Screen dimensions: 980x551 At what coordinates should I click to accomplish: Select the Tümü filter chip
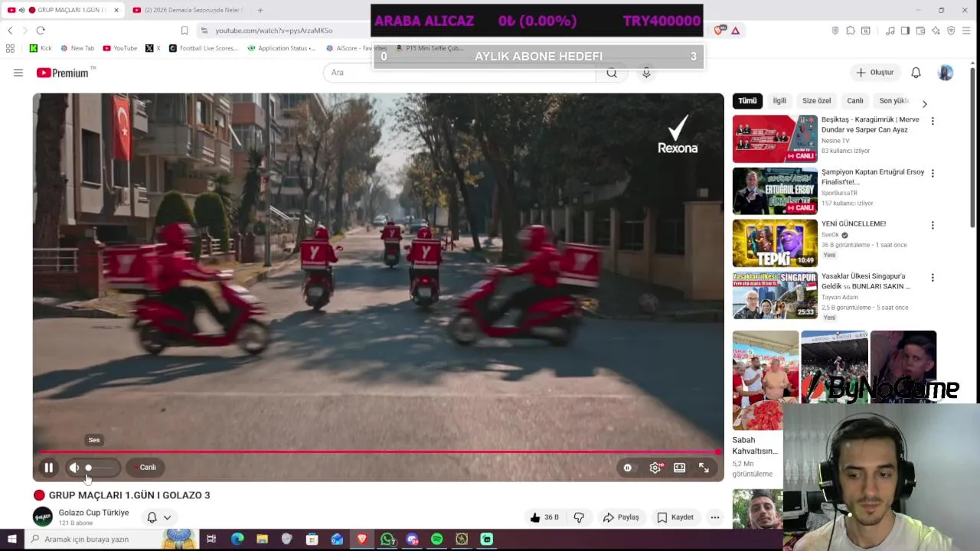pyautogui.click(x=747, y=101)
